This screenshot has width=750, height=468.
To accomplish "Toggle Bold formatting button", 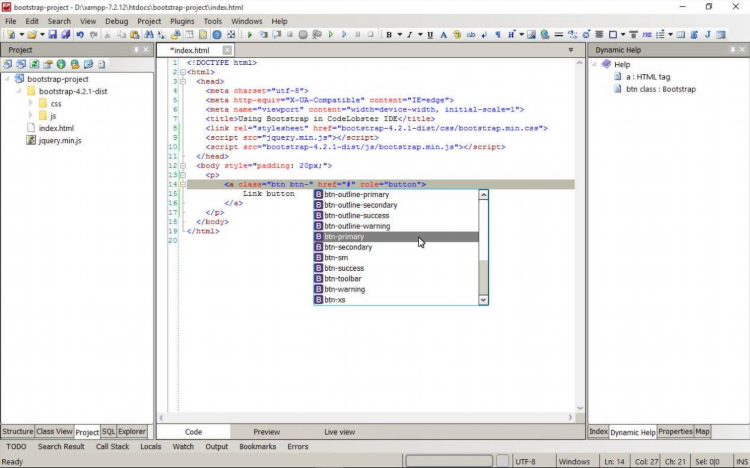I will click(x=389, y=34).
